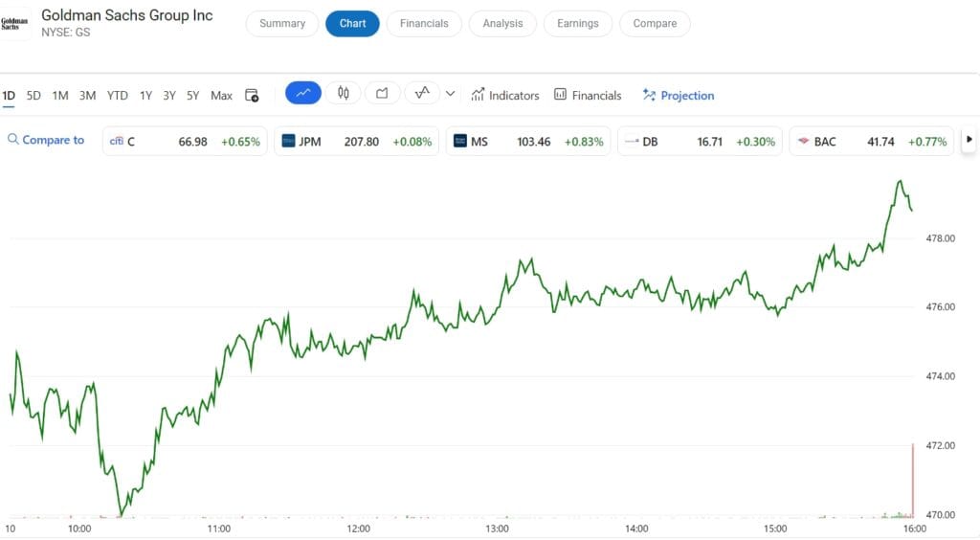Open the Financials overlay button

588,95
